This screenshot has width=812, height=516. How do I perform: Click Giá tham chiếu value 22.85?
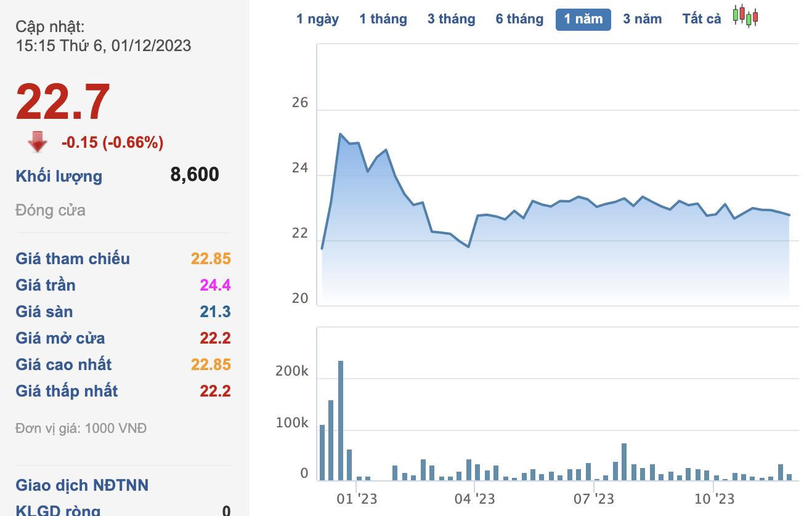(x=211, y=259)
